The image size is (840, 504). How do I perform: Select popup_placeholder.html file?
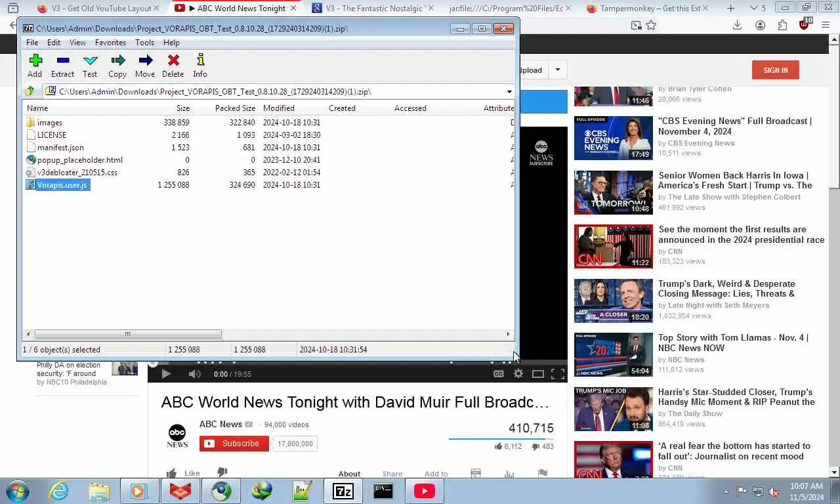[x=79, y=160]
